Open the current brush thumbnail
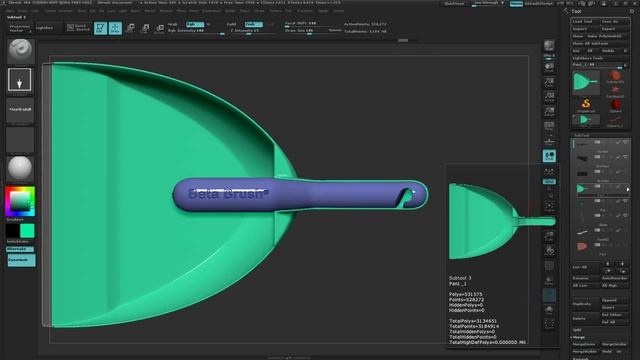The height and width of the screenshot is (360, 640). click(x=20, y=51)
